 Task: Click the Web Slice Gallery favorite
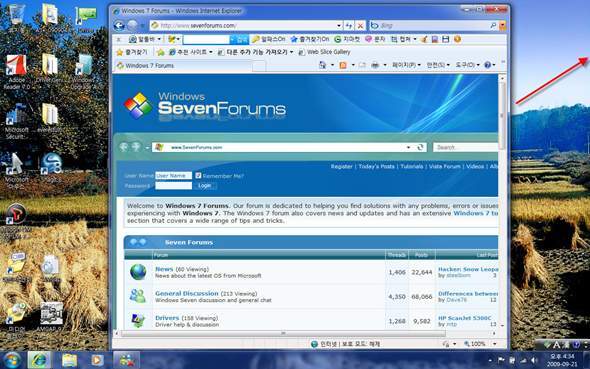click(x=324, y=52)
